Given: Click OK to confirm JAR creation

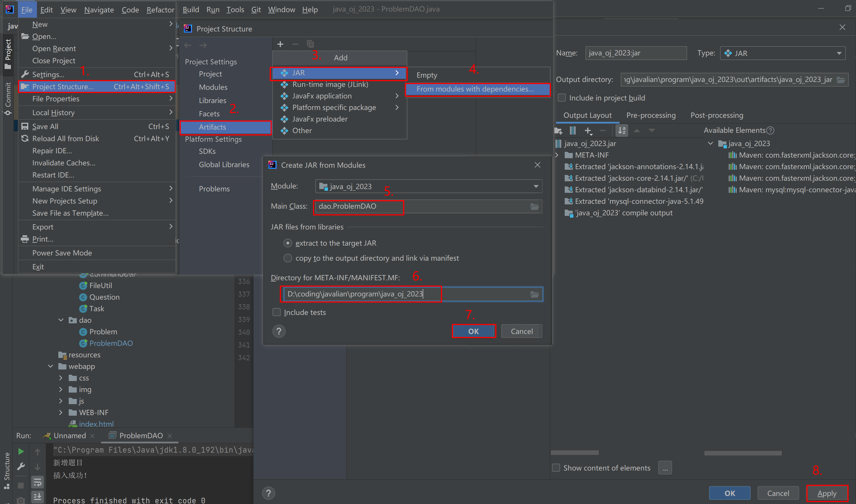Looking at the screenshot, I should click(473, 331).
